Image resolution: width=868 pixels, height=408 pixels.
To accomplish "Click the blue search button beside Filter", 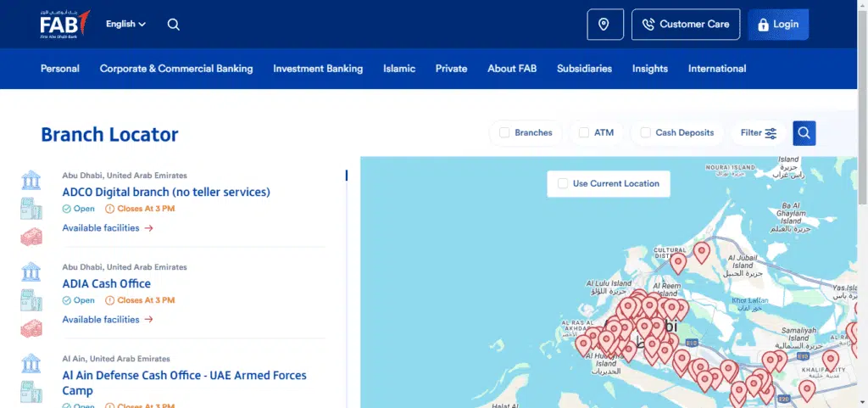I will click(x=804, y=133).
